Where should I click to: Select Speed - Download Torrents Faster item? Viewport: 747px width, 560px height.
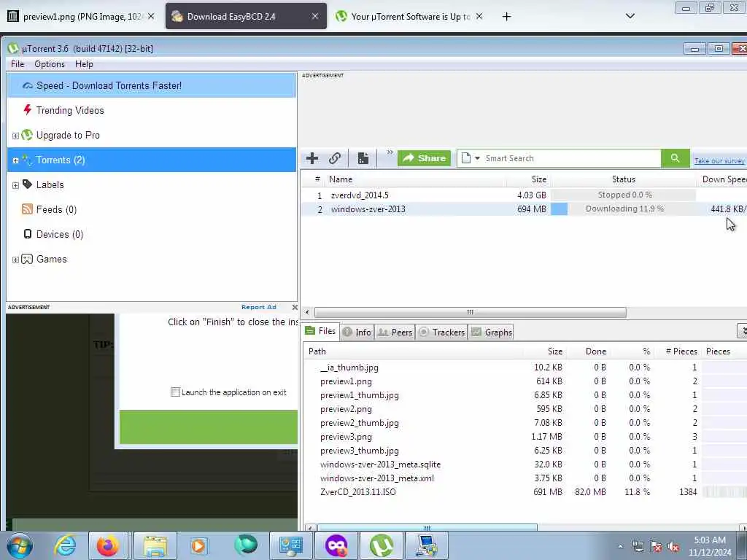tap(152, 86)
